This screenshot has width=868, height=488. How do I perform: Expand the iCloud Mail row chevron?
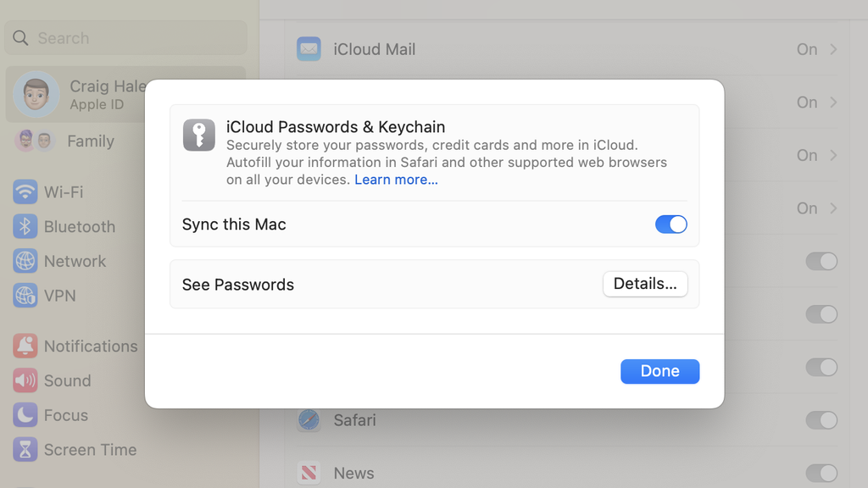click(x=833, y=49)
